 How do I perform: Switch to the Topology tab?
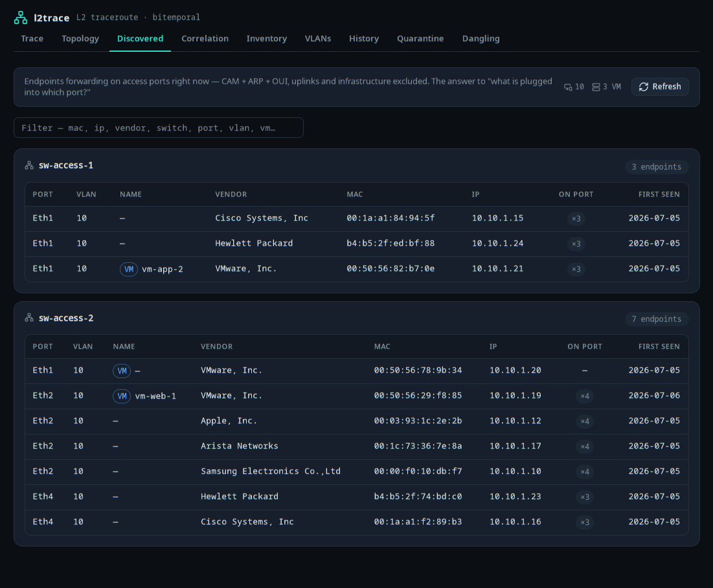click(80, 39)
